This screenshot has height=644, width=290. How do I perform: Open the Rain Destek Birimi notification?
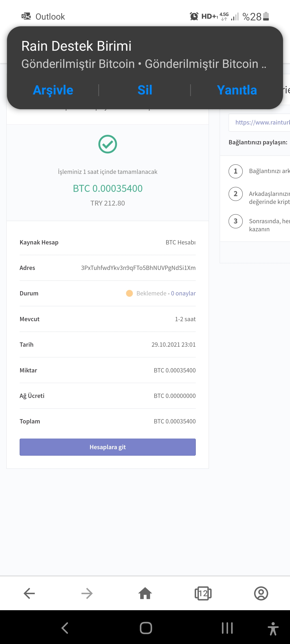[x=145, y=55]
